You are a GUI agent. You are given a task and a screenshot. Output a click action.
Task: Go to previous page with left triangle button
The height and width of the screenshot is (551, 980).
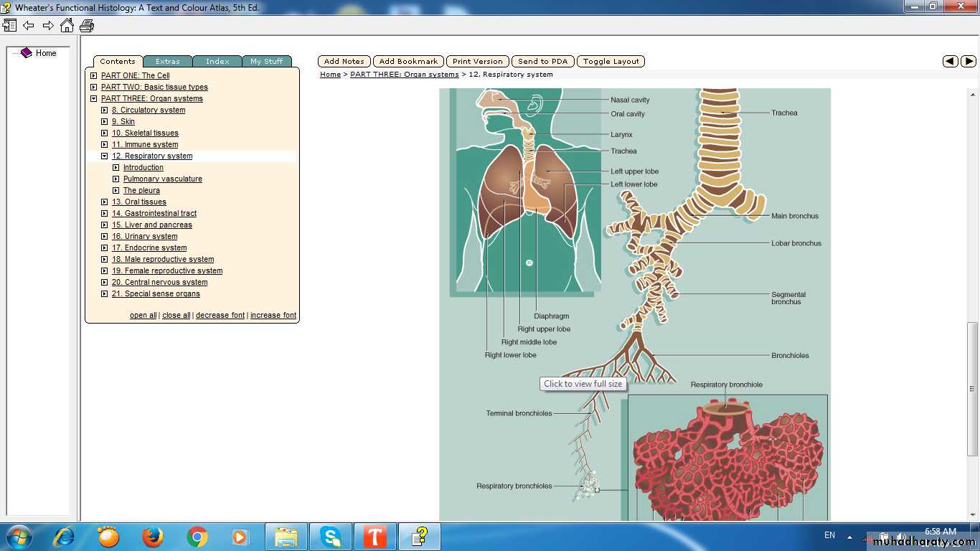tap(950, 62)
